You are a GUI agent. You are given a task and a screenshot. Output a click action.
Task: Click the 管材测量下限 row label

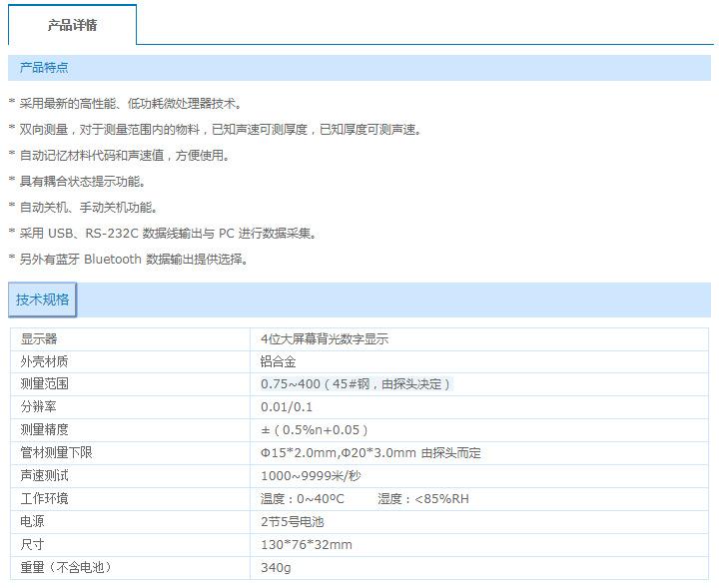[57, 453]
